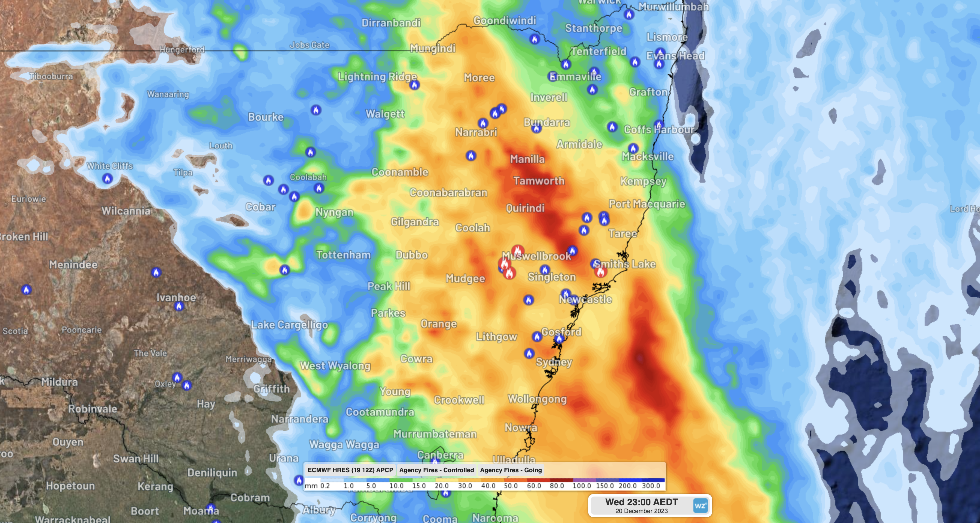Open the fire marker southwest of Tottenham
Image resolution: width=980 pixels, height=523 pixels.
pyautogui.click(x=285, y=270)
